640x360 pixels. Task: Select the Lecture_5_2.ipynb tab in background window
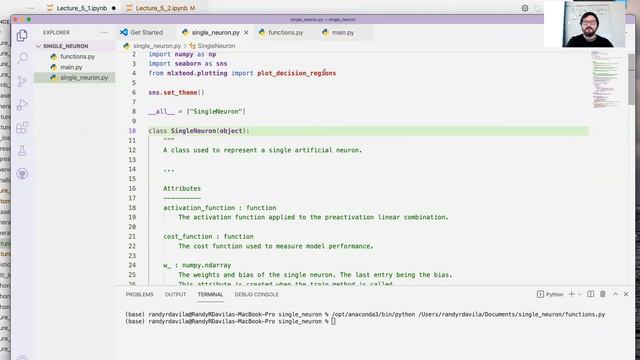coord(161,8)
